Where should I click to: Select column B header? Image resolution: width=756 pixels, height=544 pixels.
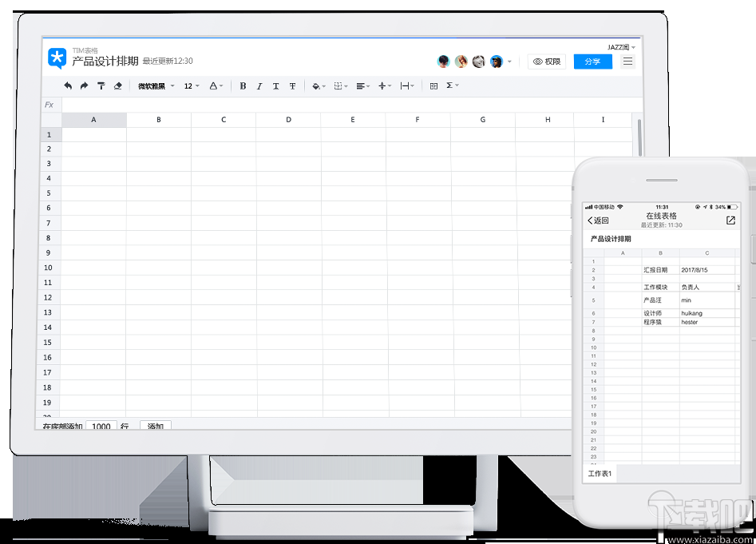[x=159, y=120]
